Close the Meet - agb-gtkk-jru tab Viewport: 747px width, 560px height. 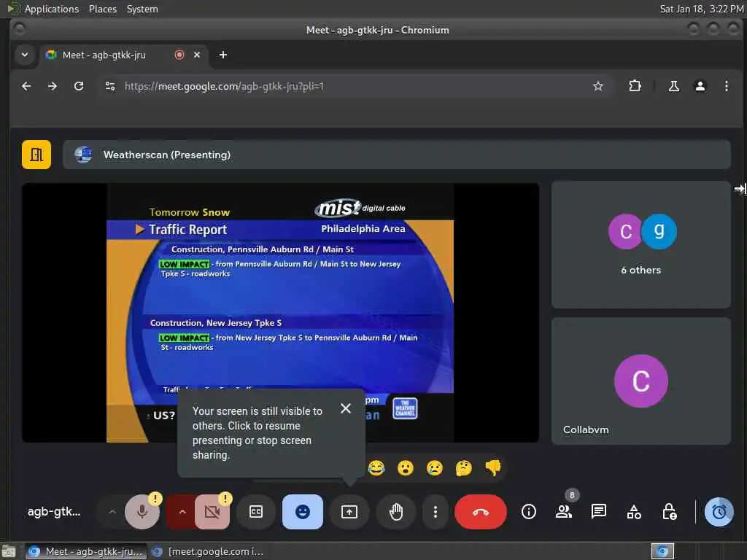(x=197, y=55)
